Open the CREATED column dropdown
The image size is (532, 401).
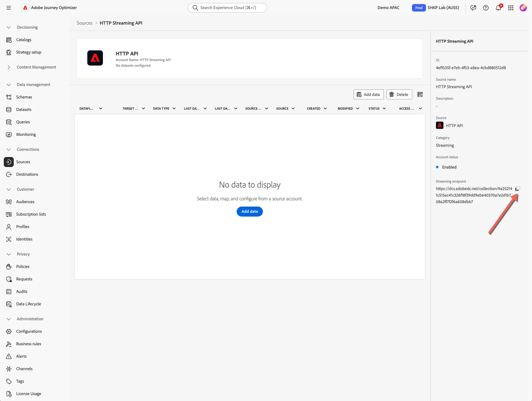pos(325,108)
